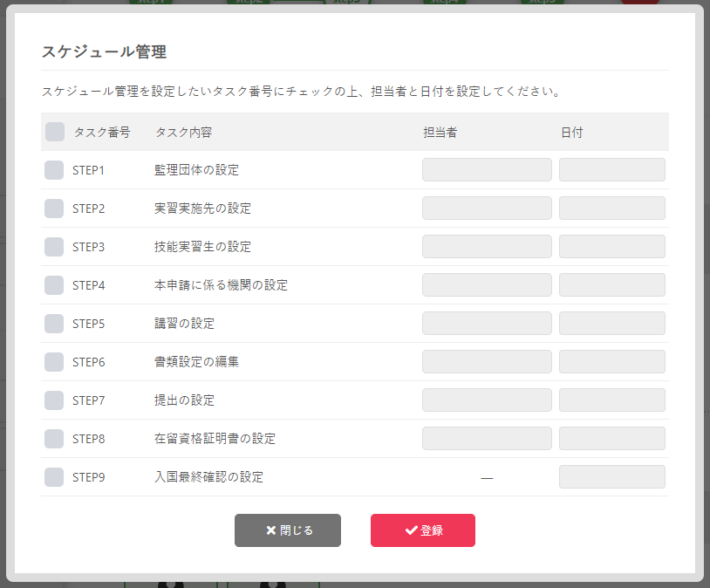This screenshot has height=588, width=710.
Task: Check the select-all checkbox in header row
Action: pyautogui.click(x=55, y=132)
